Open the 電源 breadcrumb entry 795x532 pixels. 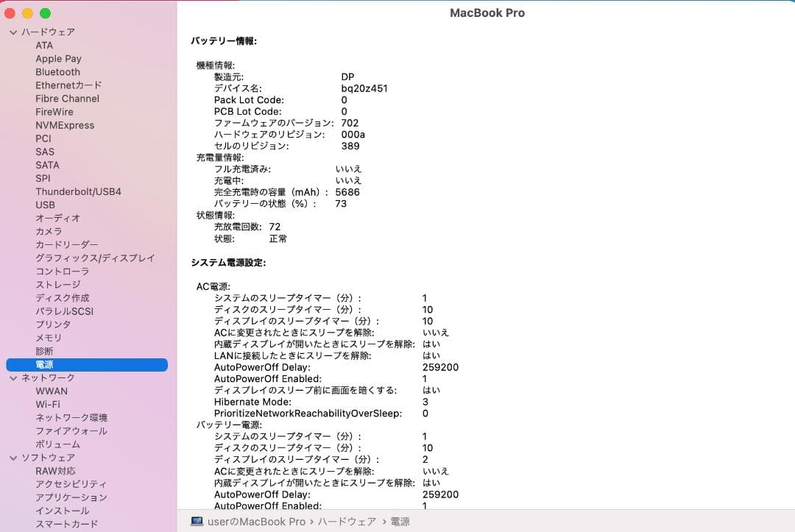[399, 522]
